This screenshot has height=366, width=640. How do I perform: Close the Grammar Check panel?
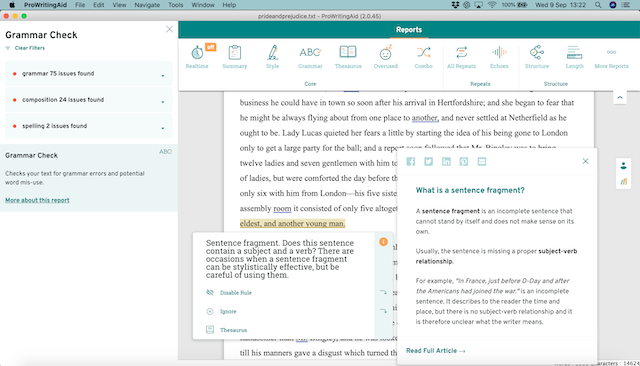pyautogui.click(x=169, y=29)
